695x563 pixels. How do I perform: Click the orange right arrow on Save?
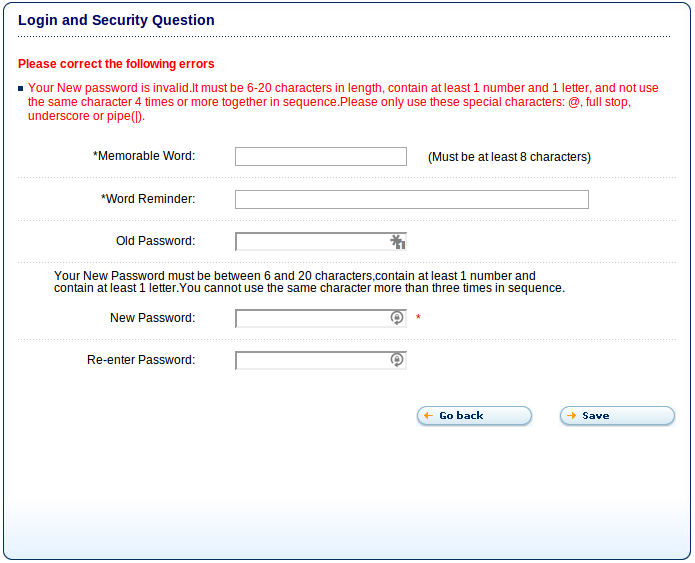pyautogui.click(x=571, y=415)
